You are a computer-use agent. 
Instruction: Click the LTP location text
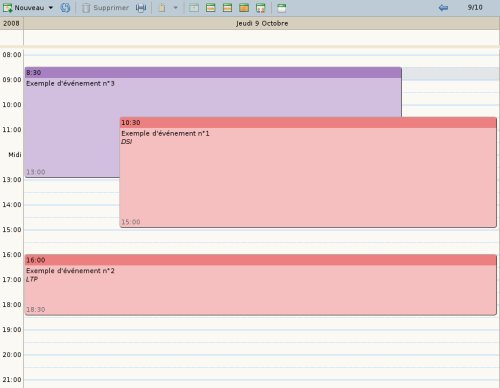32,279
